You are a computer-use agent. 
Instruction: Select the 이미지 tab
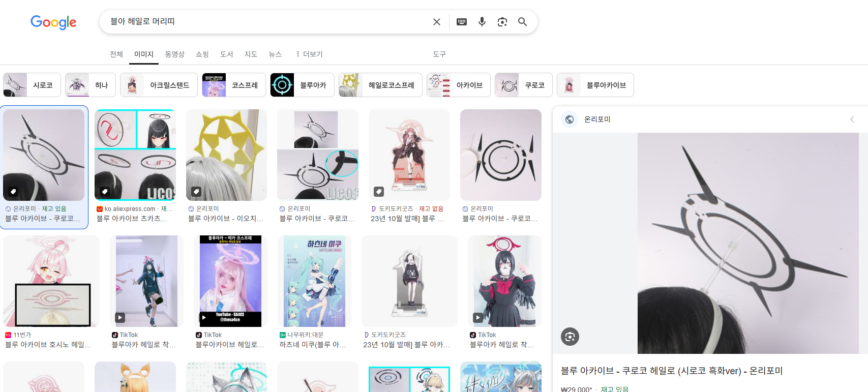coord(144,54)
